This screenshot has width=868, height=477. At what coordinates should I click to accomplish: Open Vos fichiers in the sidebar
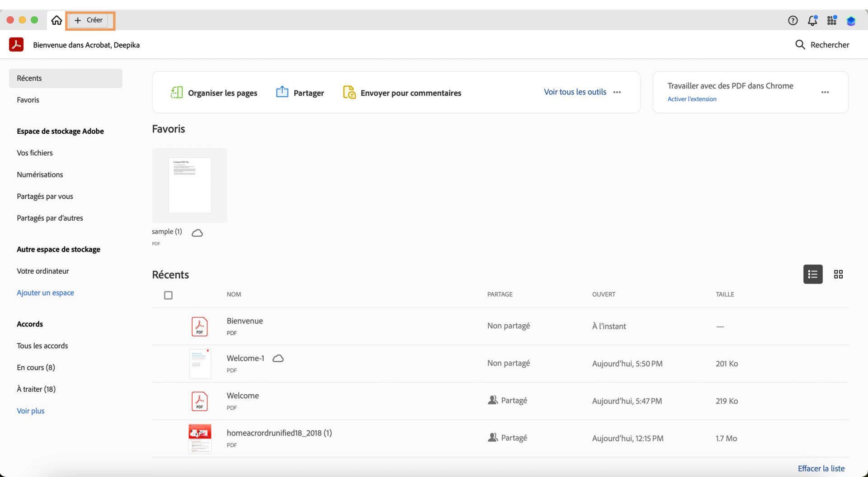coord(35,153)
